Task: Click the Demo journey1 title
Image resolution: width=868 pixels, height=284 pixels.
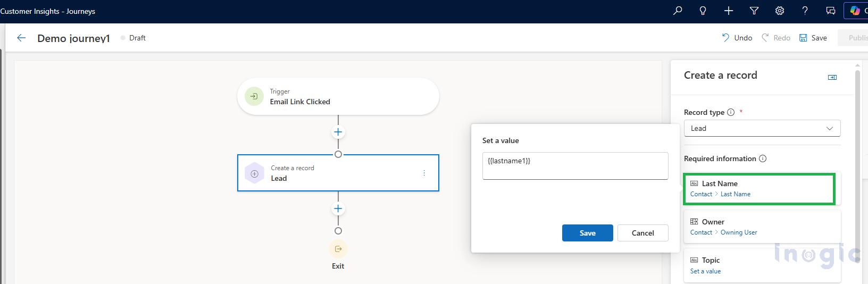Action: (73, 38)
